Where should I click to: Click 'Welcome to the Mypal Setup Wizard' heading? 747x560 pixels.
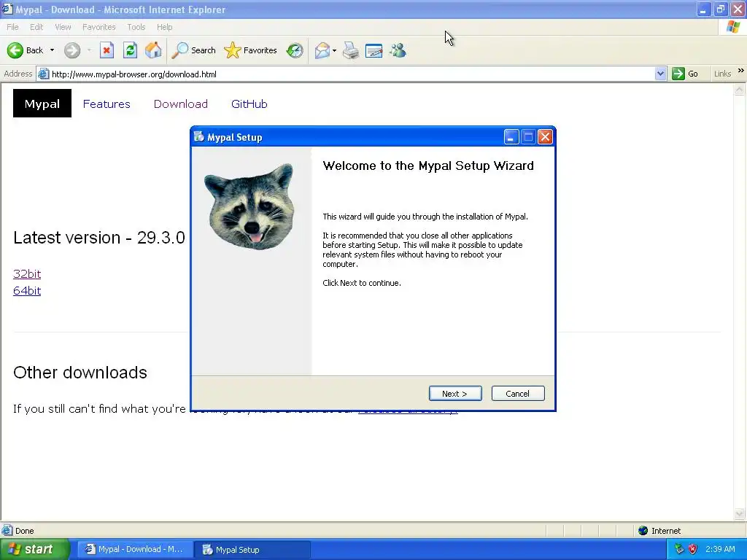click(428, 166)
